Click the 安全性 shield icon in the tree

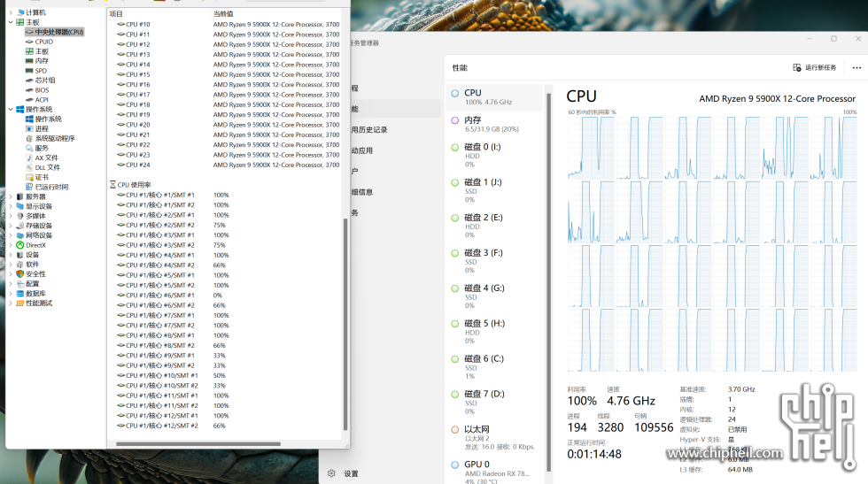(19, 273)
